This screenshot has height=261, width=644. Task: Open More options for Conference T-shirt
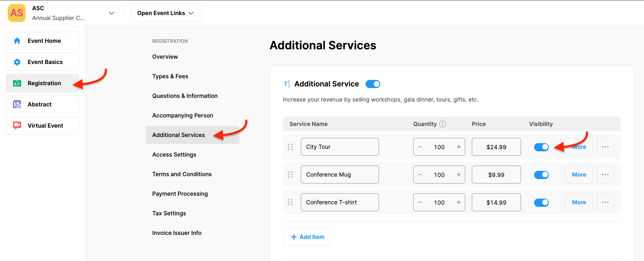578,202
